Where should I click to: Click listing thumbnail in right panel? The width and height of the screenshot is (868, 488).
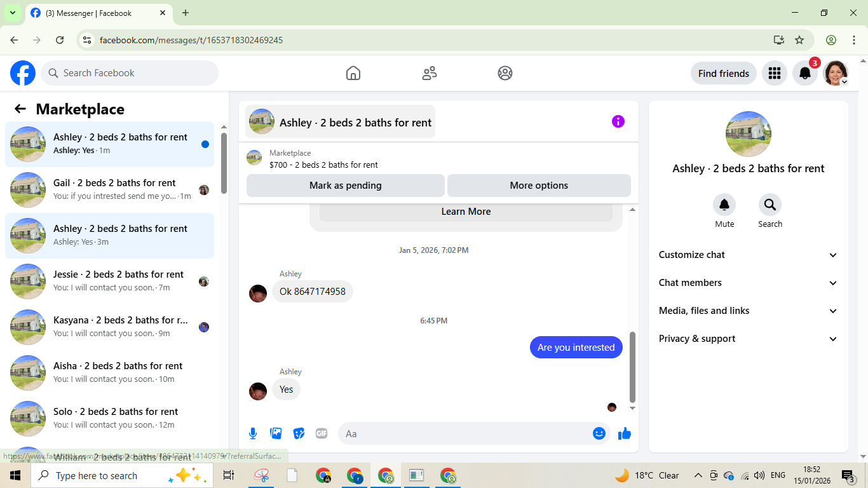(749, 134)
